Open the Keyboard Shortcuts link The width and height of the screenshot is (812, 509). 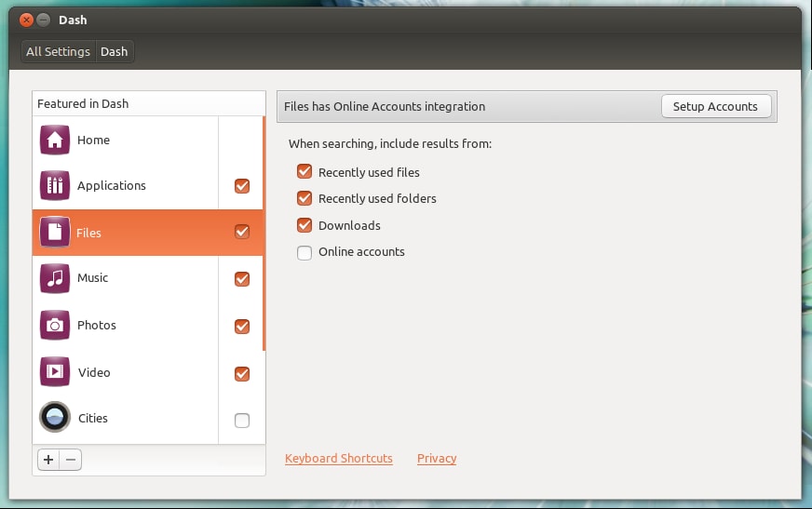(x=339, y=459)
